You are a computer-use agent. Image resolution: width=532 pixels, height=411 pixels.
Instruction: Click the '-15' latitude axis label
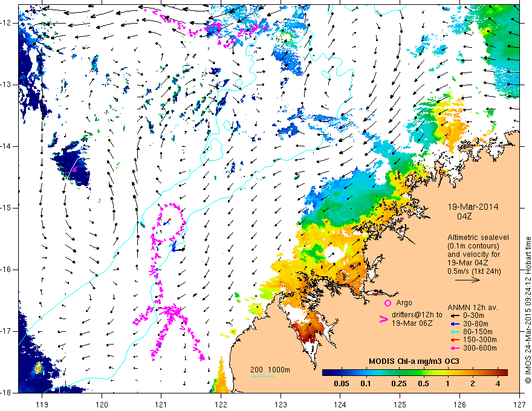[6, 208]
